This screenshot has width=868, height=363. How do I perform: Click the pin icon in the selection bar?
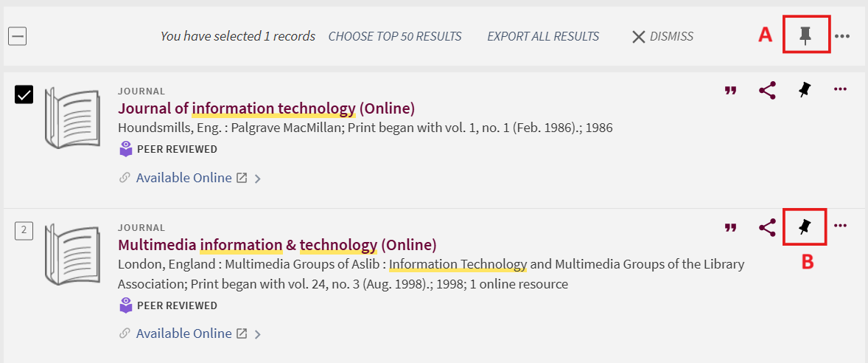pos(805,35)
